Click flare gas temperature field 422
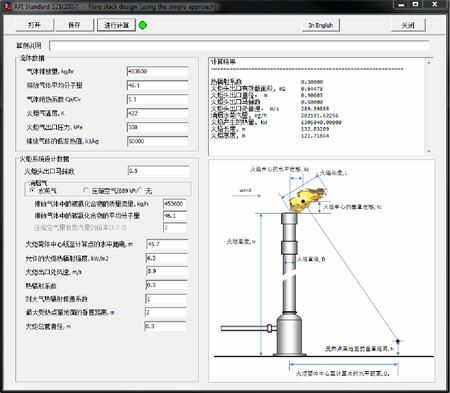The image size is (450, 393). click(x=157, y=113)
